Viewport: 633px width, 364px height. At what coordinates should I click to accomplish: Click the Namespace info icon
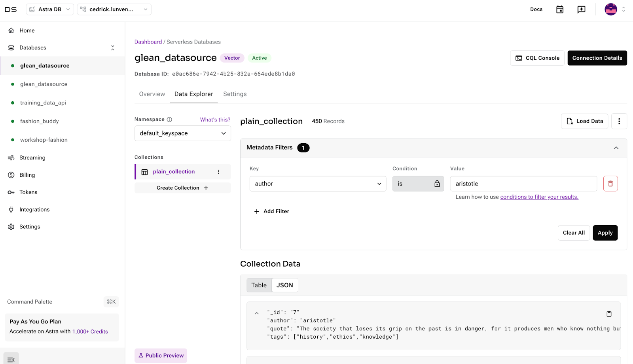169,119
